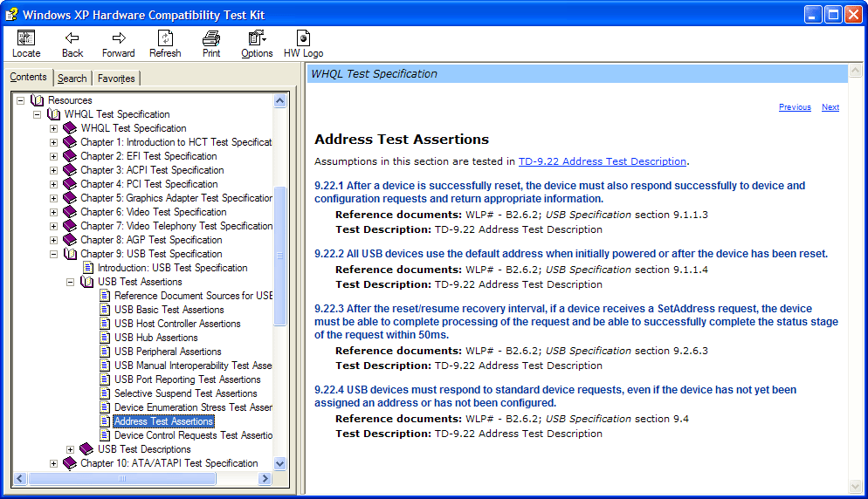This screenshot has width=868, height=499.
Task: Go back using the Back arrow icon
Action: [72, 38]
